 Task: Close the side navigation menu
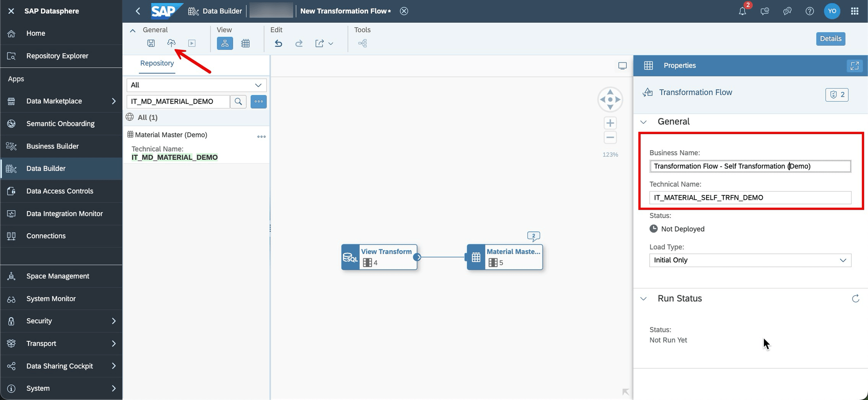click(11, 11)
